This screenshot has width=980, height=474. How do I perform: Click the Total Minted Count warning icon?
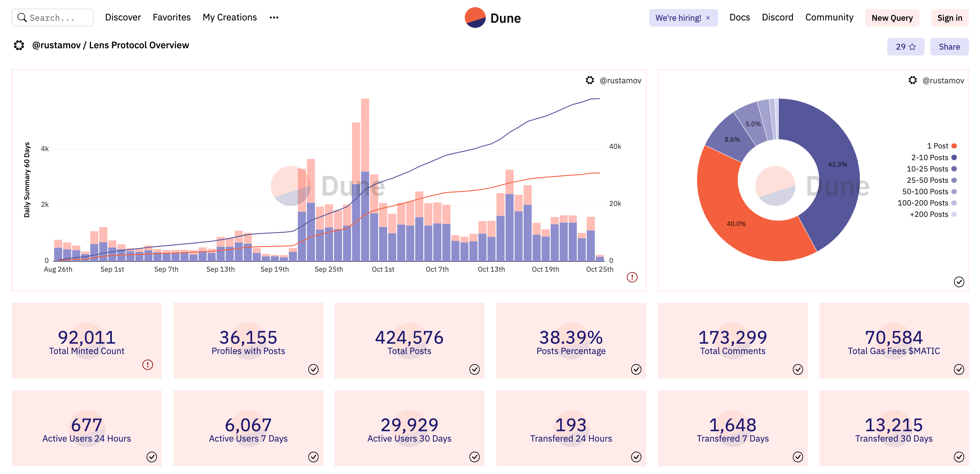pyautogui.click(x=148, y=365)
